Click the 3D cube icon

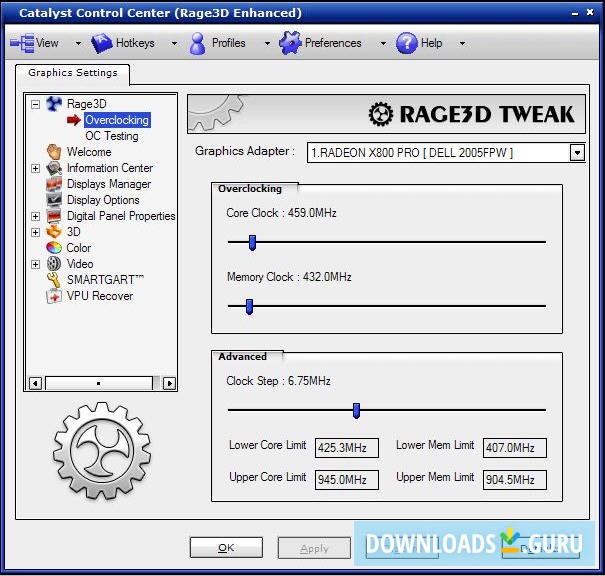[54, 231]
